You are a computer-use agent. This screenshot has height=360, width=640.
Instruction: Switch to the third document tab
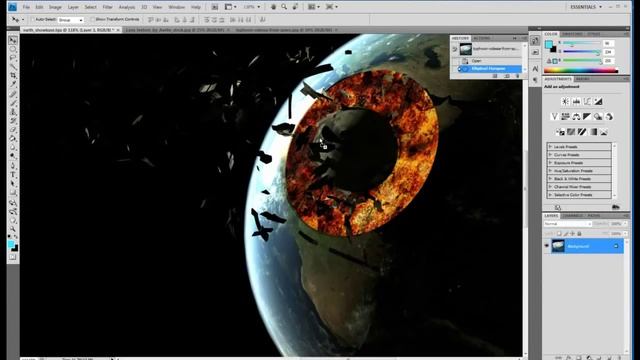[286, 30]
